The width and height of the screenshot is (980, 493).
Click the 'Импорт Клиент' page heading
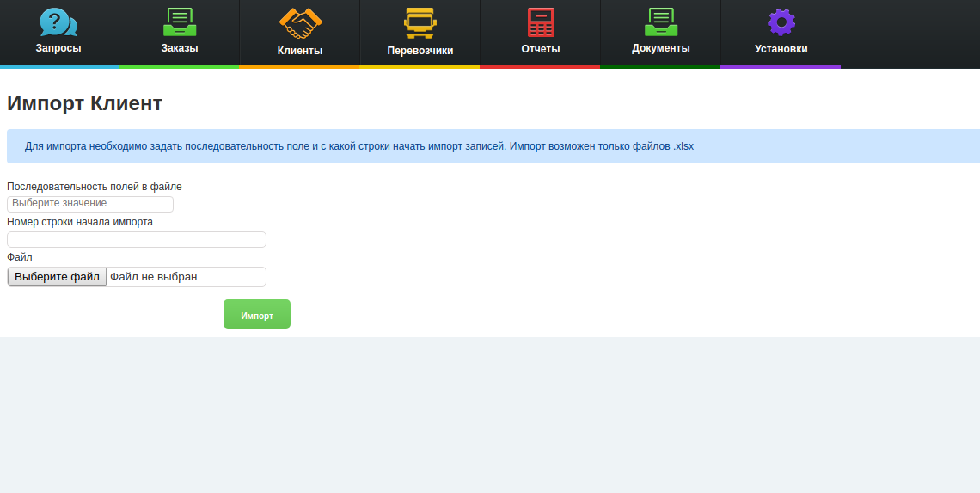(x=84, y=103)
